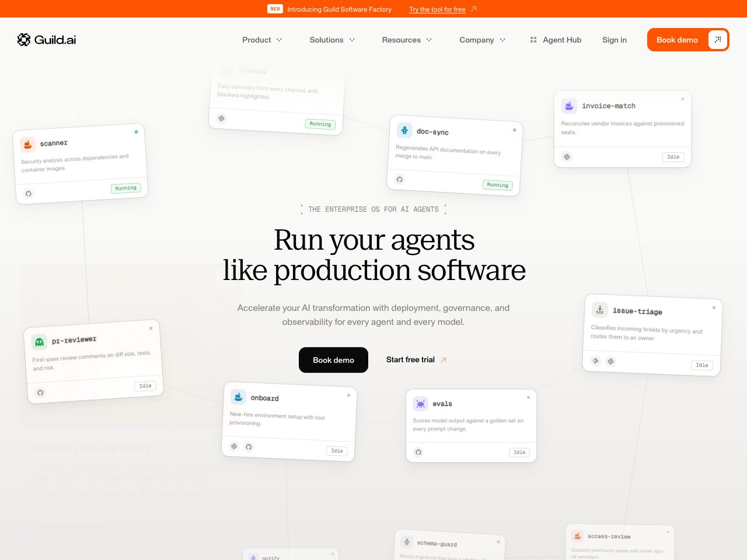Click invoice-match agent purple icon
This screenshot has height=560, width=747.
[x=569, y=106]
